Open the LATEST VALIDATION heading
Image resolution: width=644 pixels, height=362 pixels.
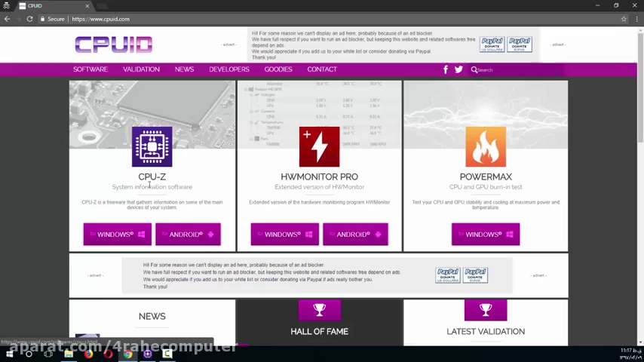pos(486,332)
